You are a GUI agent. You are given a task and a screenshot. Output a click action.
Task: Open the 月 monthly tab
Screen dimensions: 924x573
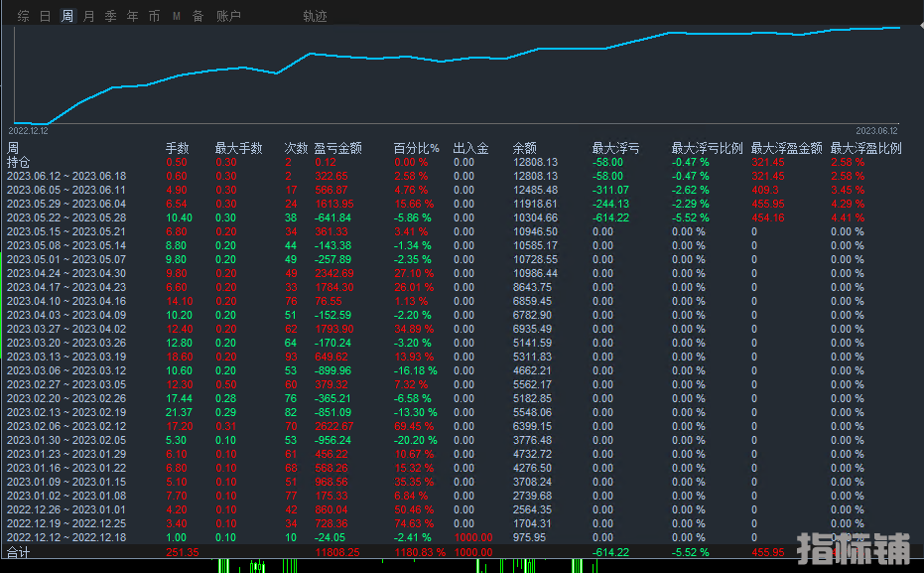[89, 16]
